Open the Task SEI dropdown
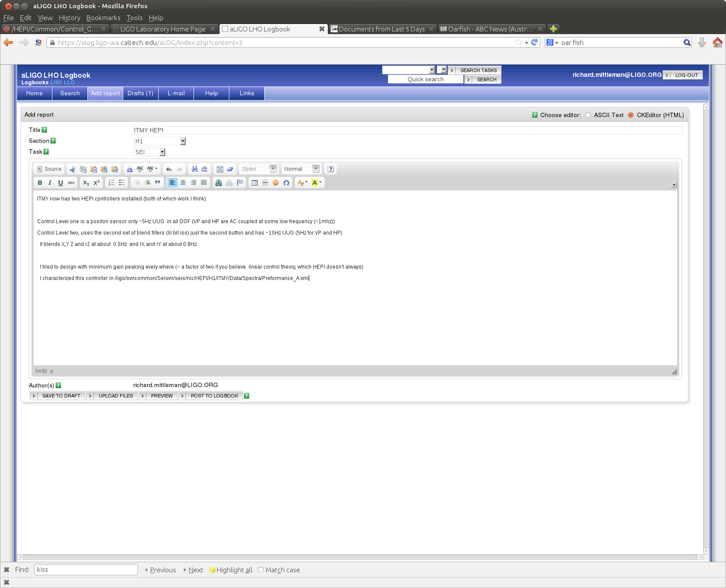 point(149,152)
